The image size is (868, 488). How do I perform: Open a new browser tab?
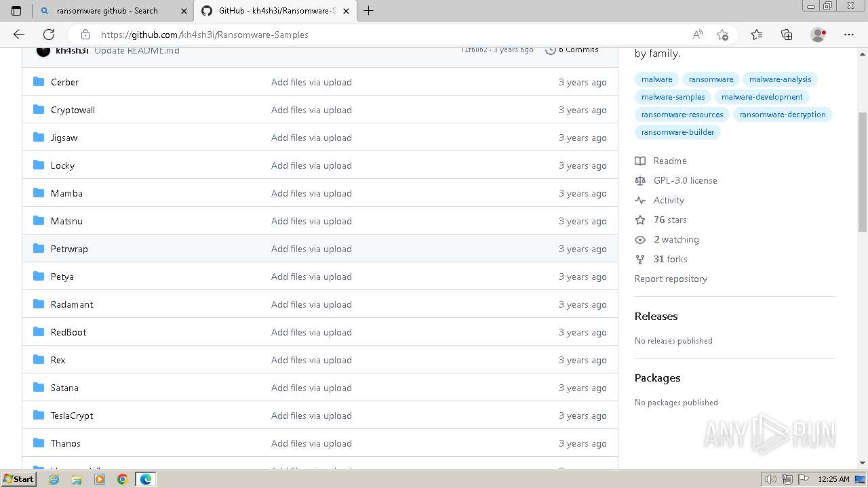click(x=369, y=11)
